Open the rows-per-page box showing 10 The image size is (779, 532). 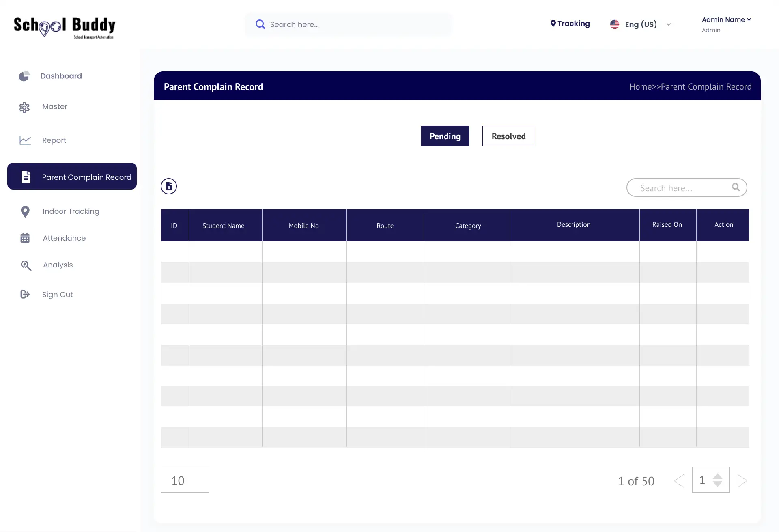point(185,480)
